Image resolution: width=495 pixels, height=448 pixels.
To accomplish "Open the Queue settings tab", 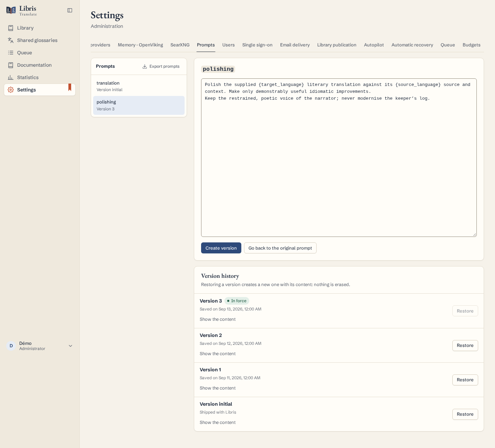I will click(448, 45).
